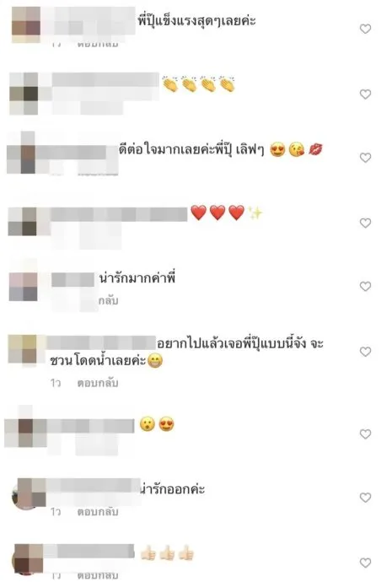Open the blurred avatar of the first commenter
392x587 pixels.
click(26, 24)
